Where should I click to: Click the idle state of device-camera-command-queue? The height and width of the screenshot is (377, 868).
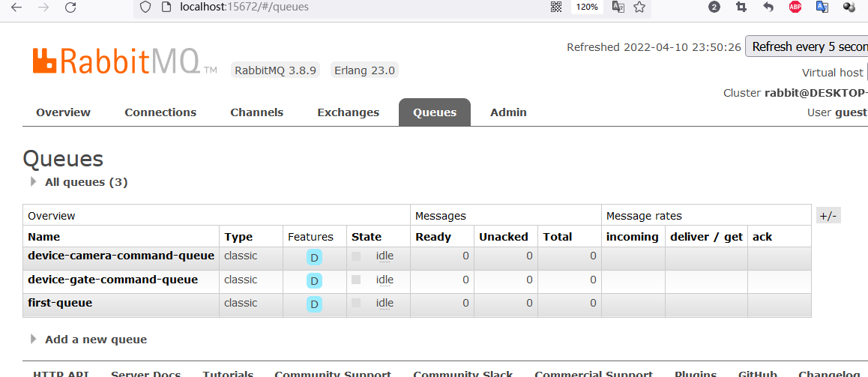tap(385, 256)
